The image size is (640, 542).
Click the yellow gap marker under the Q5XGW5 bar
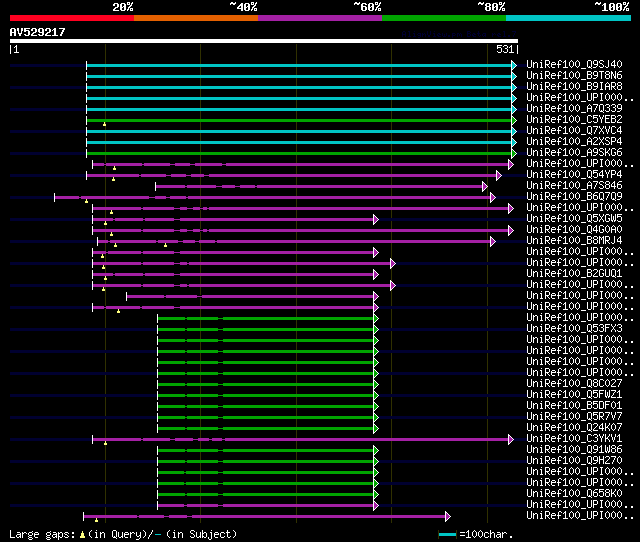pos(105,223)
